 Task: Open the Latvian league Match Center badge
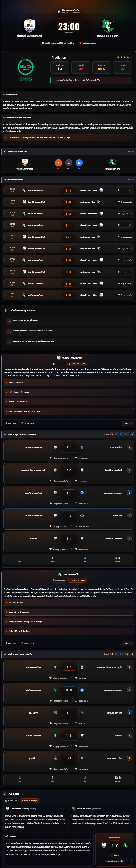(68, 11)
